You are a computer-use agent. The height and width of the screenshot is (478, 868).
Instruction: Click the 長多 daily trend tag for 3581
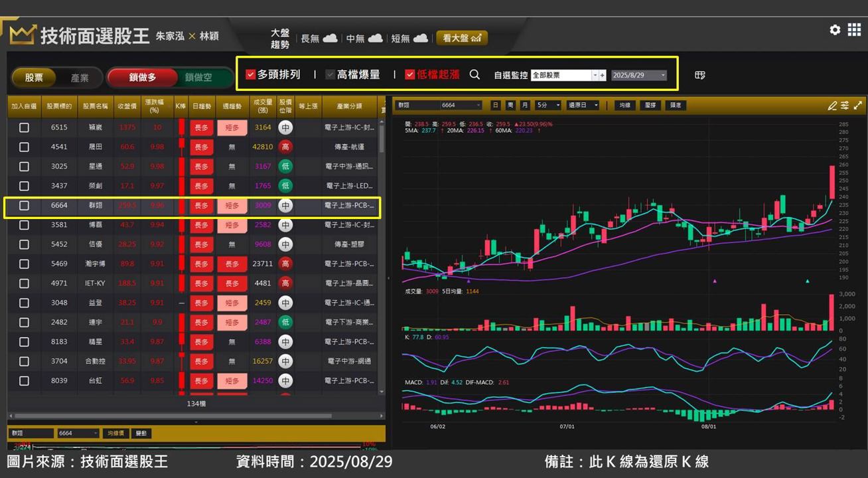pos(201,225)
